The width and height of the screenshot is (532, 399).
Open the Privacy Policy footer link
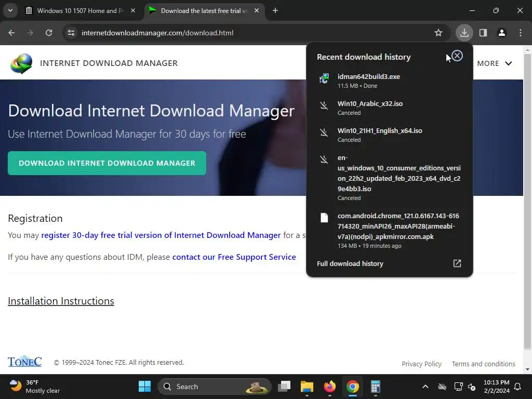point(421,364)
